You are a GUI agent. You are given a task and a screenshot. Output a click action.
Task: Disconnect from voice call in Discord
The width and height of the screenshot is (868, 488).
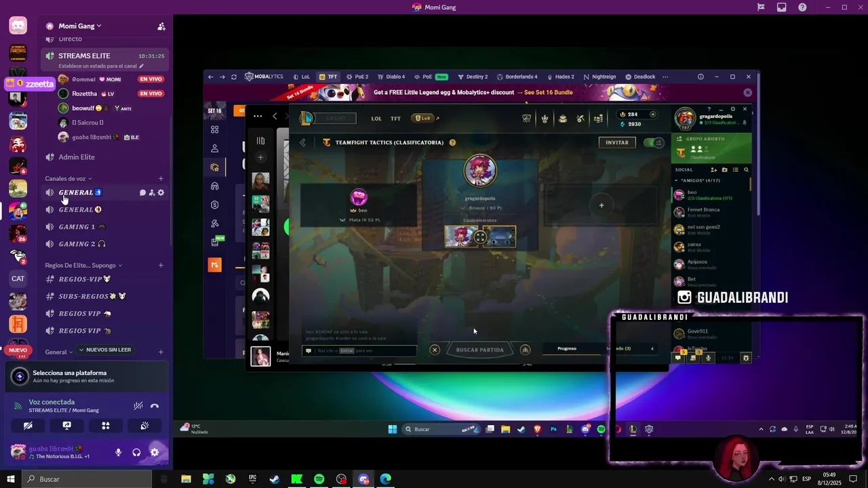click(155, 406)
